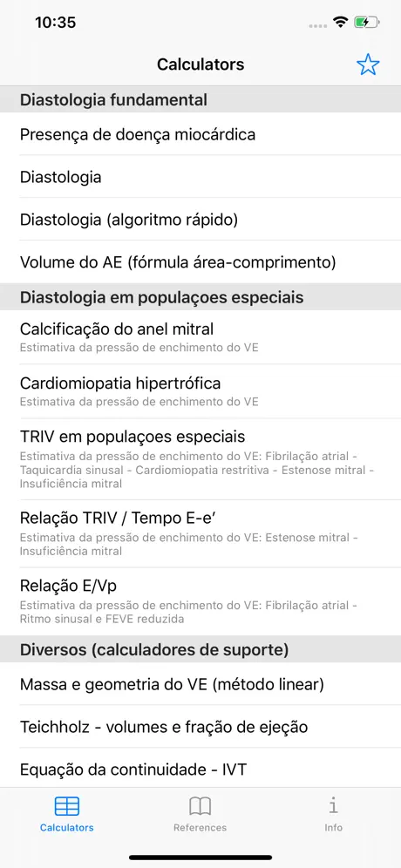Open the Info icon tab
The height and width of the screenshot is (868, 401).
coord(333,805)
